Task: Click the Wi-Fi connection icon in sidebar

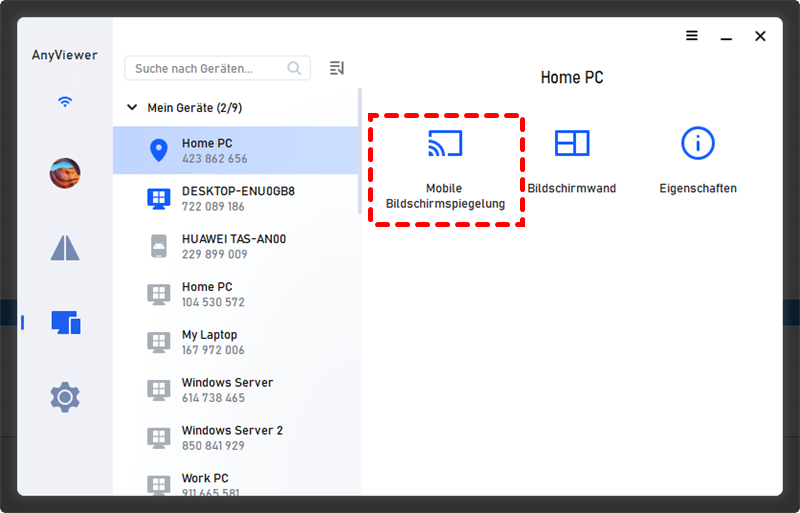Action: point(65,101)
